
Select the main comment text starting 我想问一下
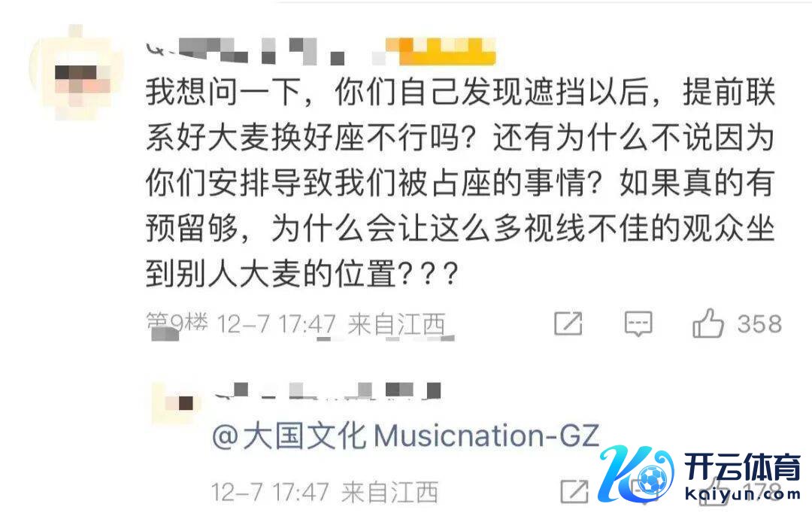click(x=460, y=183)
